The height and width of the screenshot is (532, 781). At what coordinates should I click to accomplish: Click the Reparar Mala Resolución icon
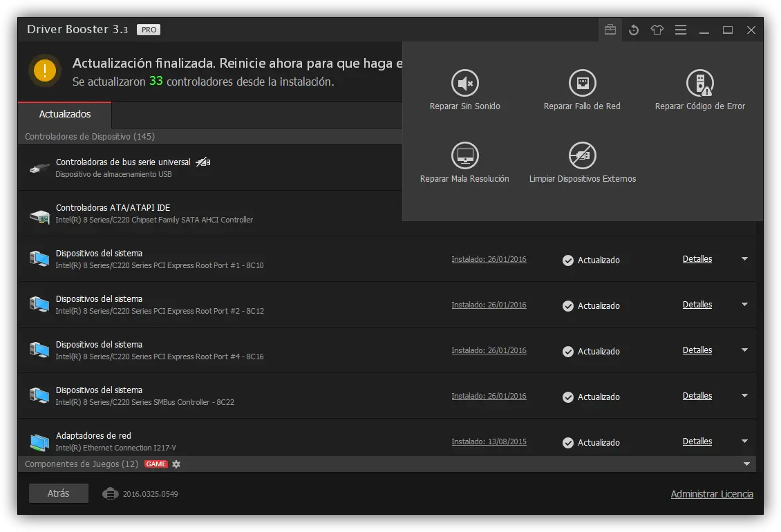tap(464, 155)
